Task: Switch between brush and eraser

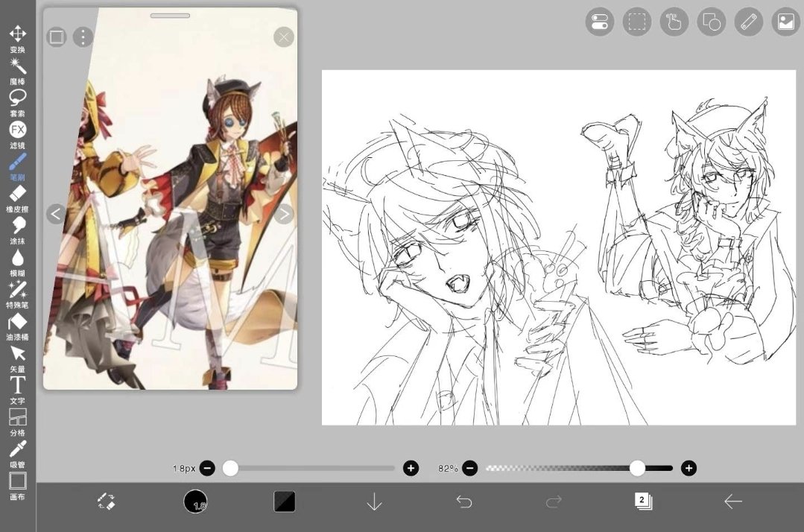Action: point(106,501)
